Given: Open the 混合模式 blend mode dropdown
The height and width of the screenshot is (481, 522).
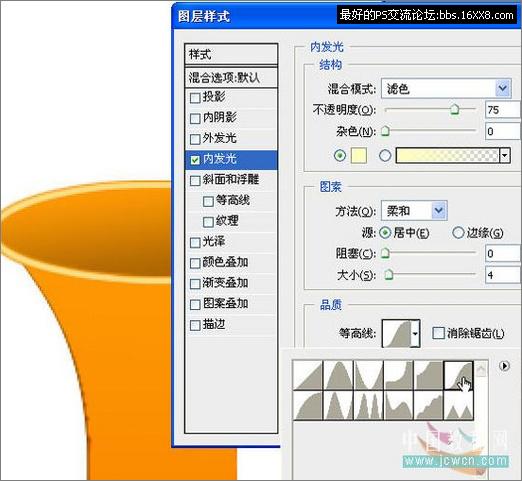Looking at the screenshot, I should click(x=446, y=88).
